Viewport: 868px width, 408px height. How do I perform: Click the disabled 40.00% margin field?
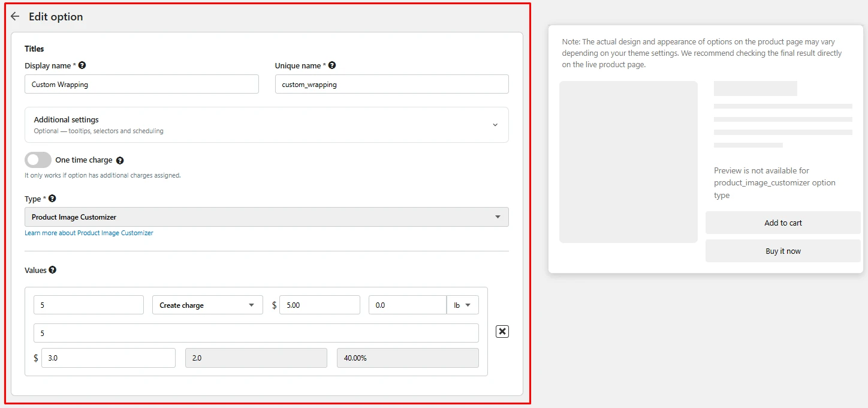point(408,358)
